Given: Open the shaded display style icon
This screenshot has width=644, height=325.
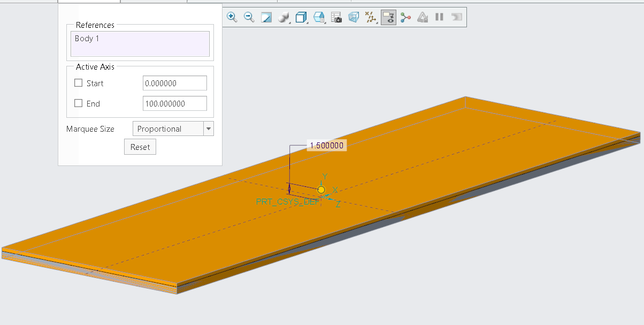Looking at the screenshot, I should tap(302, 17).
